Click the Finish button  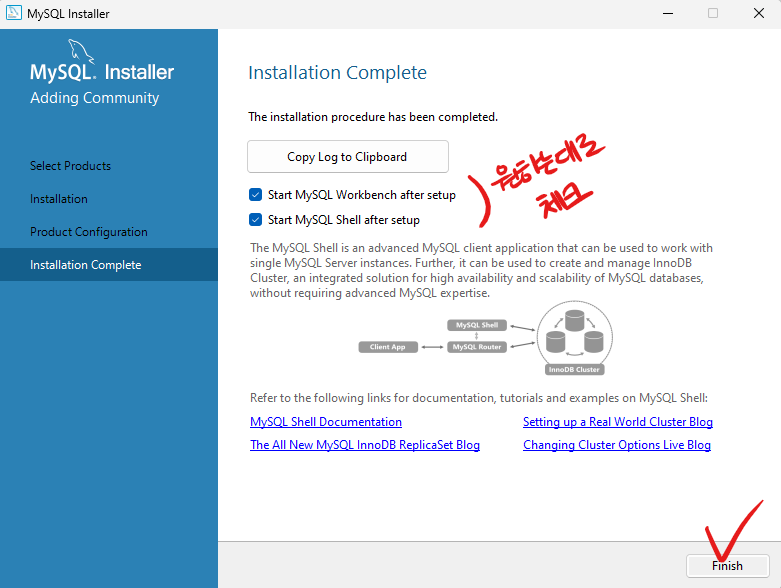point(727,566)
